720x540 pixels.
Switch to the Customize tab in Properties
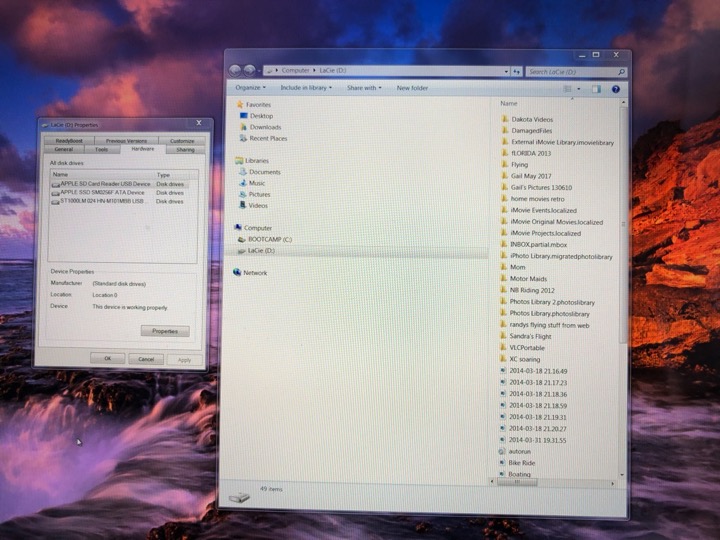click(x=182, y=141)
